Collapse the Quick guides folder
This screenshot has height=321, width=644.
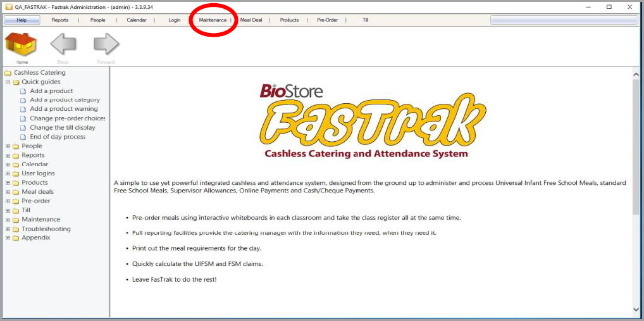coord(8,82)
